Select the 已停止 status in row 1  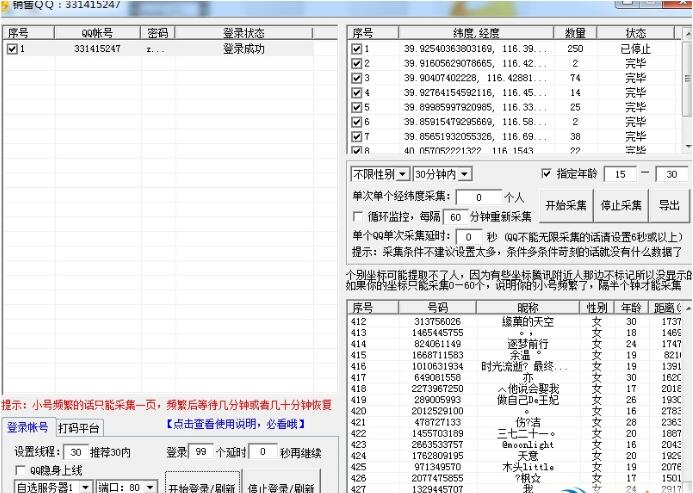pos(636,49)
